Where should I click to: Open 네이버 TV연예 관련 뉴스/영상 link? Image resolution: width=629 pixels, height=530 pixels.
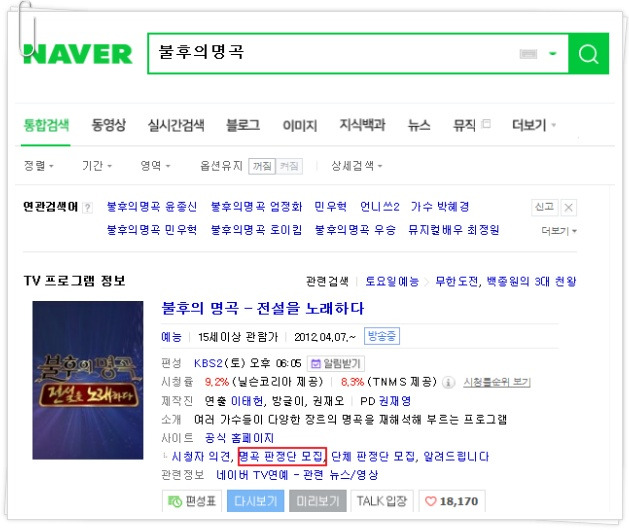tap(297, 475)
